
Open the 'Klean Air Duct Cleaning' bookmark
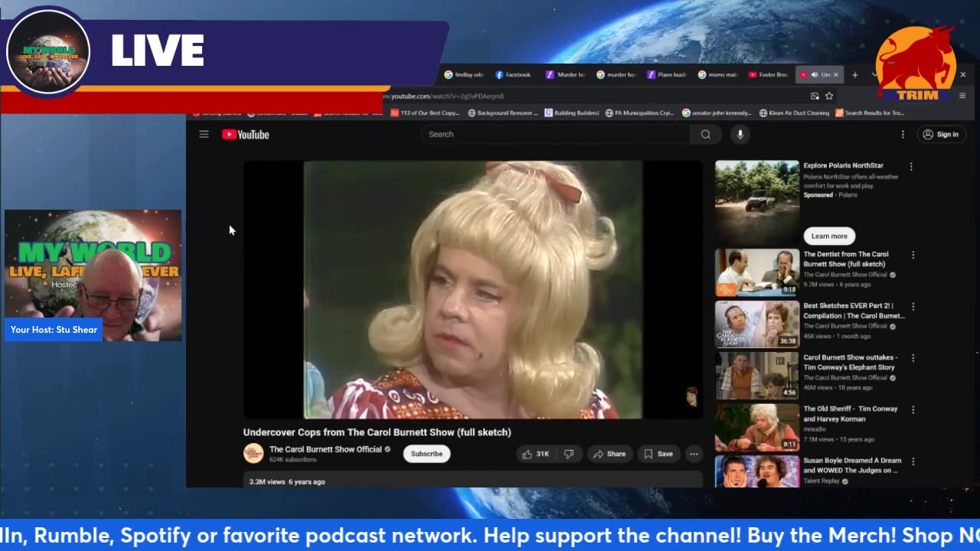click(x=794, y=113)
